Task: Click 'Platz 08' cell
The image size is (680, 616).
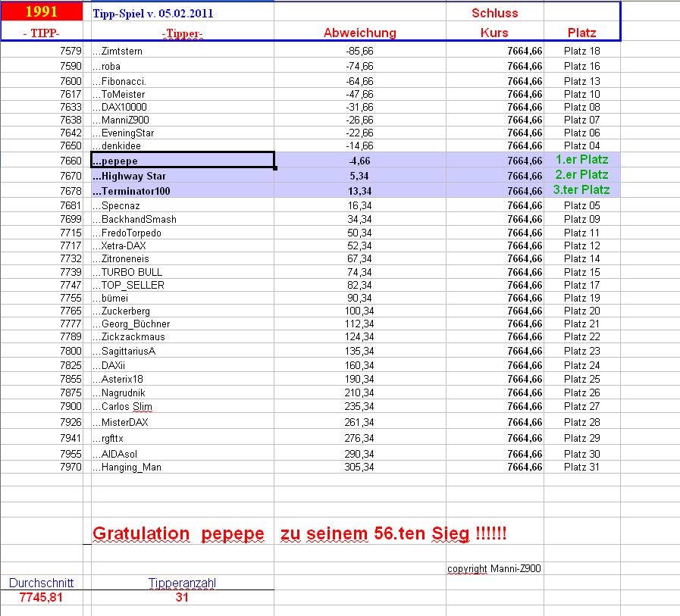Action: click(582, 107)
